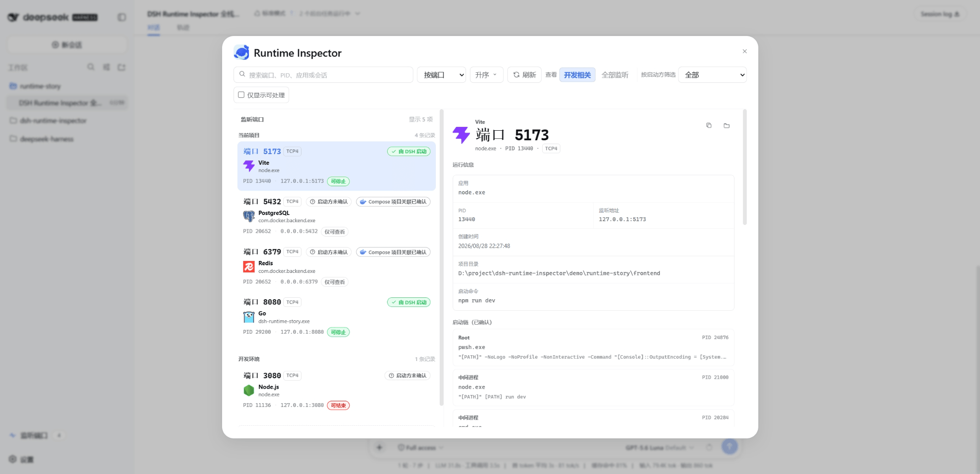980x474 pixels.
Task: Open the GPT-5.6 Luna model dropdown
Action: (659, 448)
